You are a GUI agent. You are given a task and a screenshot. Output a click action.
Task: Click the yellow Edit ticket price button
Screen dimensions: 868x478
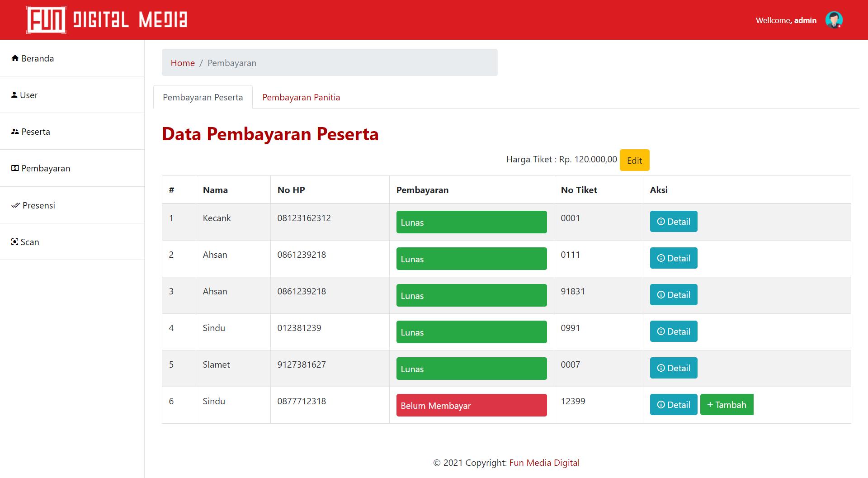click(634, 161)
